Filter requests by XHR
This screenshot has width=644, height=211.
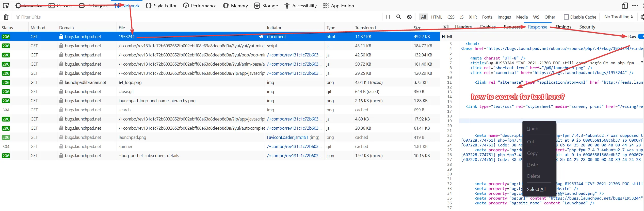coord(473,17)
